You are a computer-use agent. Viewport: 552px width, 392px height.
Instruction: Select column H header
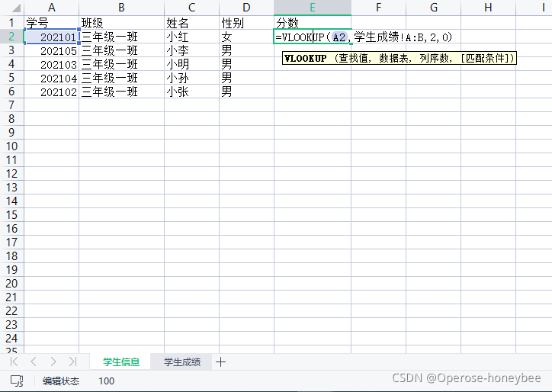(488, 8)
